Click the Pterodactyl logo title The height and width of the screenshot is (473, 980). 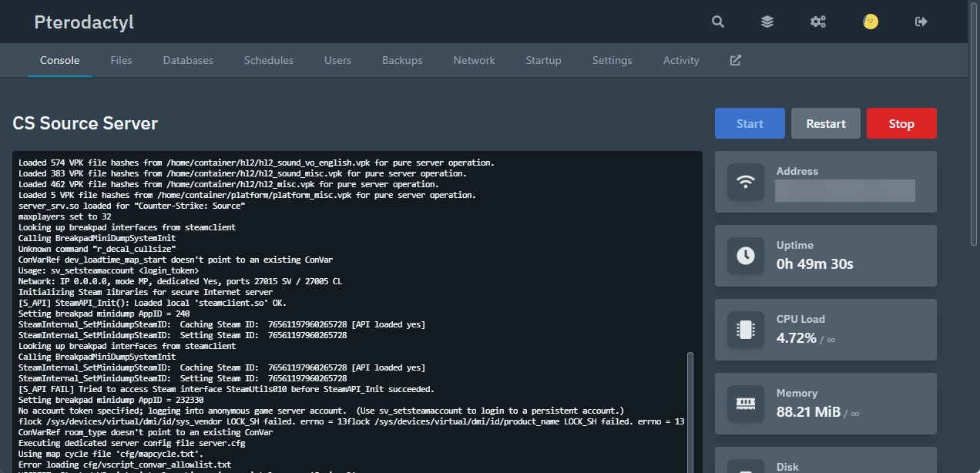84,22
